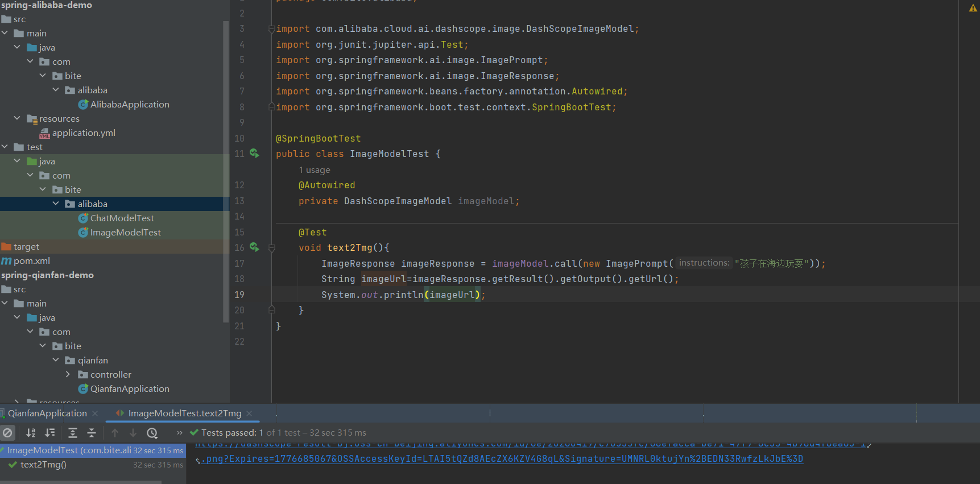The image size is (980, 484).
Task: Select text2Tmg() test result
Action: tap(43, 465)
